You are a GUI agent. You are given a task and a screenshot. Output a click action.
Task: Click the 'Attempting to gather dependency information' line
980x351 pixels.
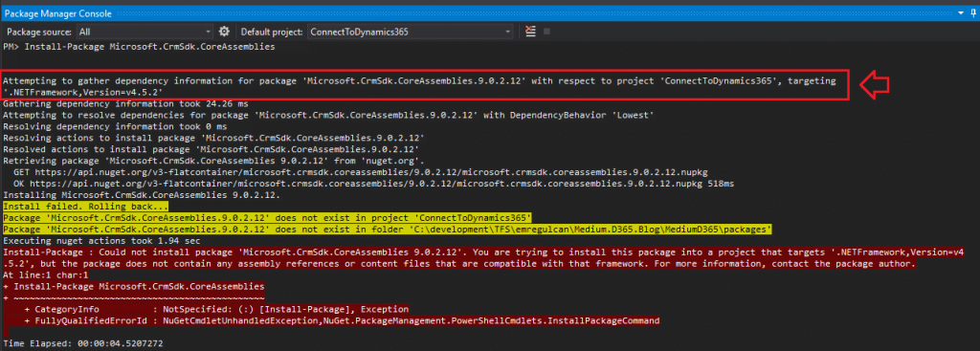point(419,87)
